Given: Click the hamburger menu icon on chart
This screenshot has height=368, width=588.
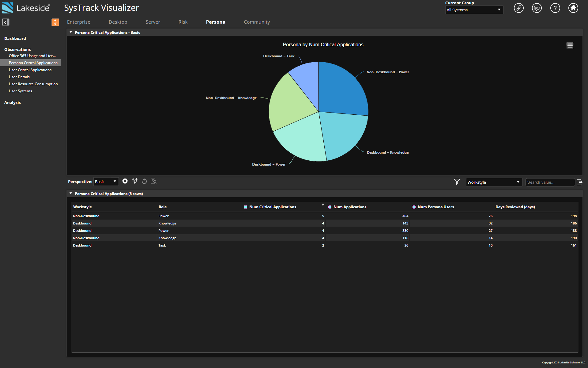Looking at the screenshot, I should [x=570, y=45].
